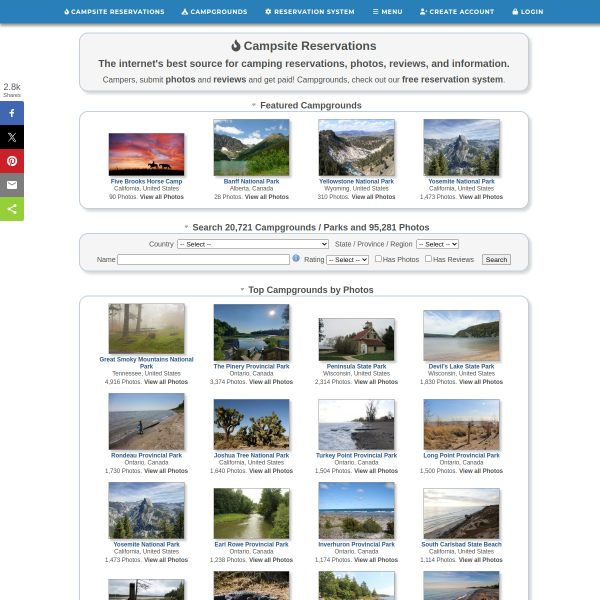
Task: Click the info icon beside Name field
Action: (296, 258)
